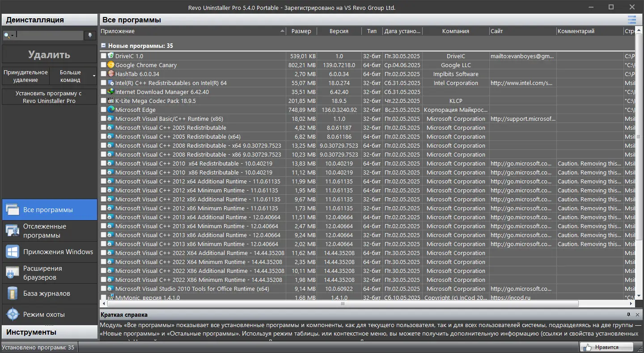Click Принудительное удаление button
This screenshot has width=644, height=353.
coord(25,76)
